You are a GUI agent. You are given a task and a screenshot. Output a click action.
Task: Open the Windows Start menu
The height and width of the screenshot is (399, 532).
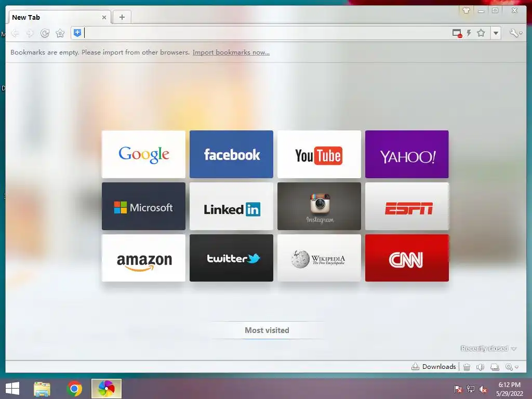pyautogui.click(x=12, y=389)
